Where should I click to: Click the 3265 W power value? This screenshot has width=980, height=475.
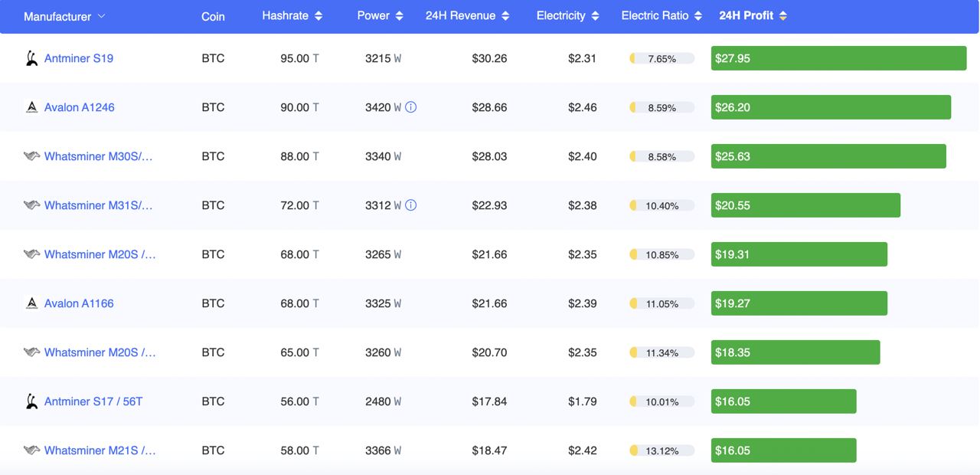coord(383,254)
